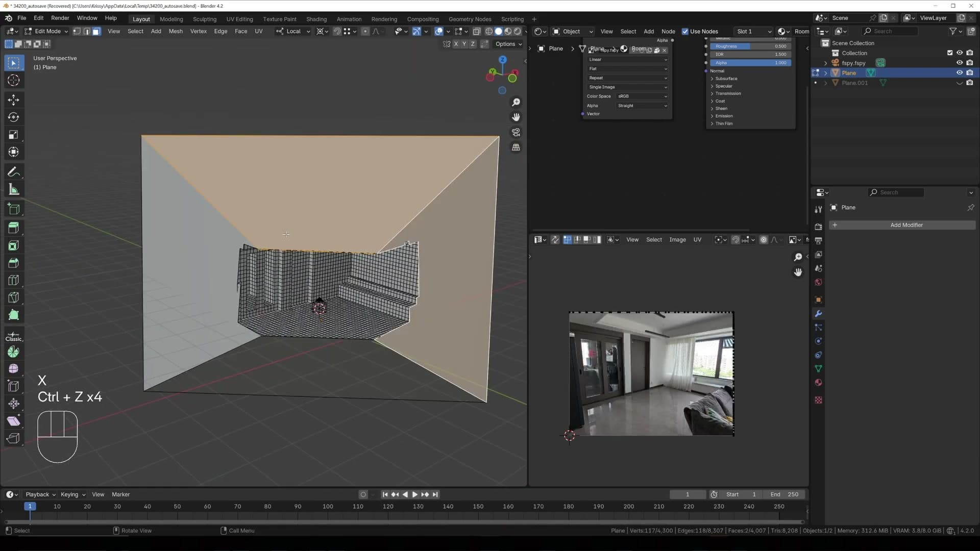Zoom the 3D viewport with the magnifier icon

coord(516,103)
